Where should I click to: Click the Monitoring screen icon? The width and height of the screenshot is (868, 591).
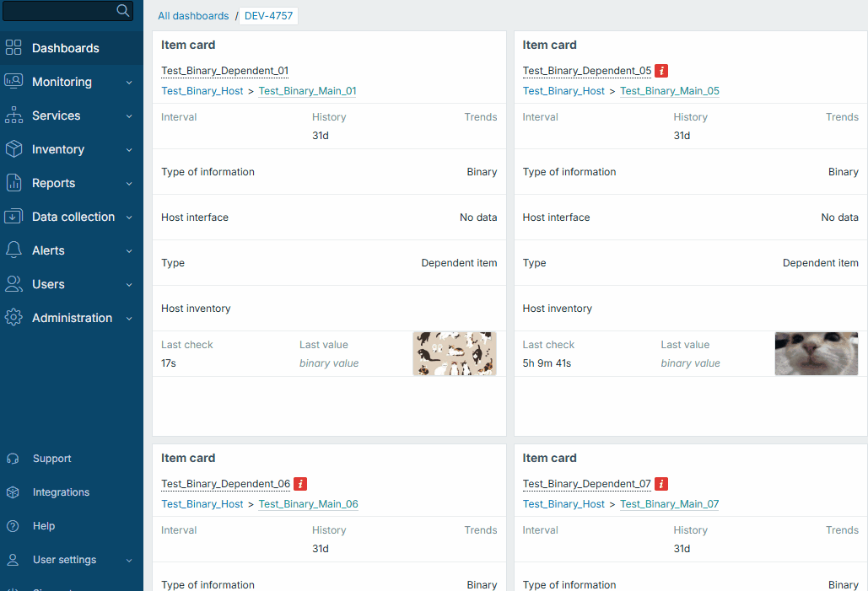(x=13, y=82)
